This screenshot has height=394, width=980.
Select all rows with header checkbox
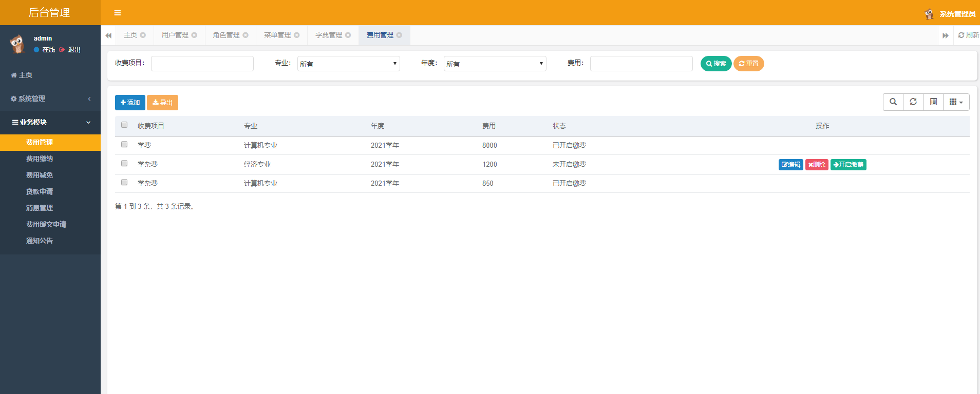tap(124, 125)
